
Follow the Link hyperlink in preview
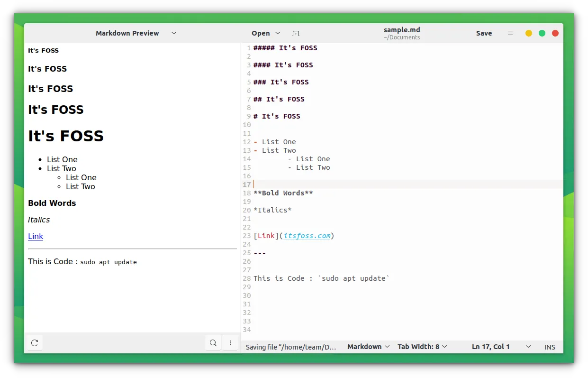[x=36, y=236]
